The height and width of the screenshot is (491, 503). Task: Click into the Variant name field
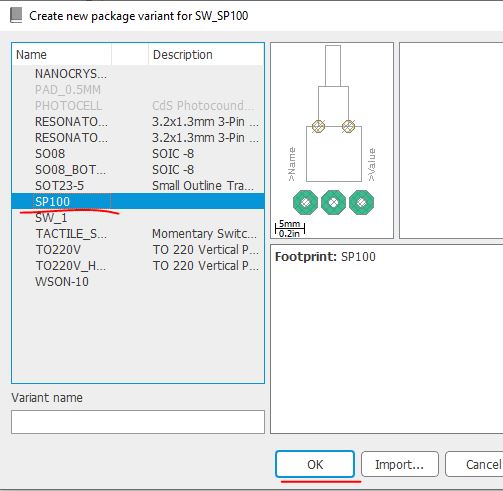pyautogui.click(x=138, y=422)
